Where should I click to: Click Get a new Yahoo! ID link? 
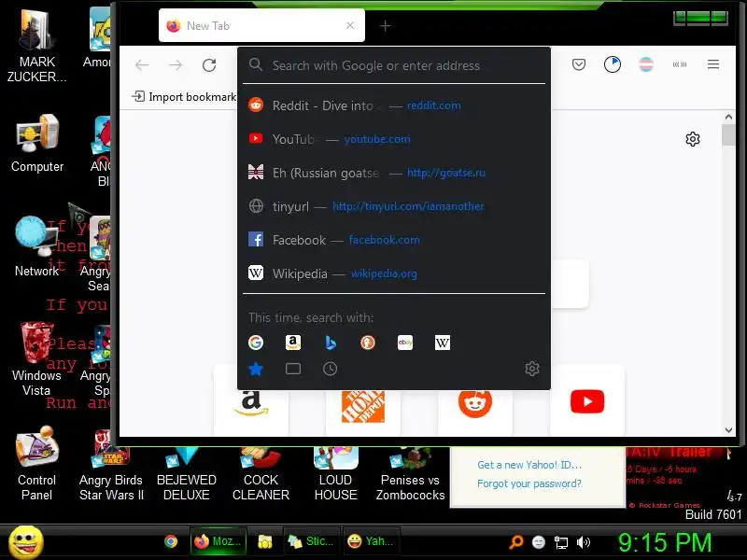[529, 465]
